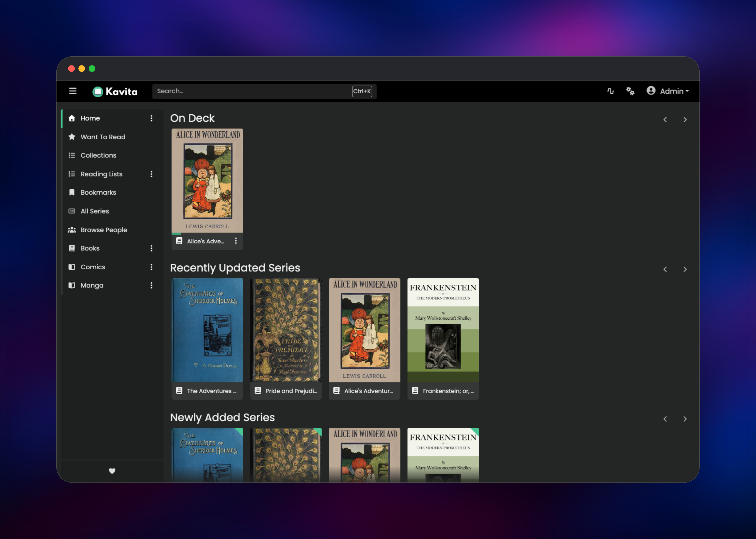Go to previous Newly Added Series
This screenshot has height=539, width=756.
click(x=665, y=419)
